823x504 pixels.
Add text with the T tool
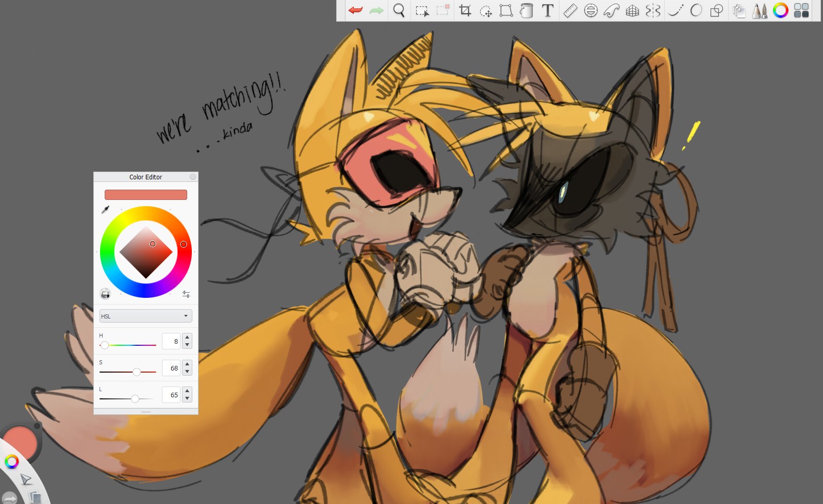[x=548, y=10]
